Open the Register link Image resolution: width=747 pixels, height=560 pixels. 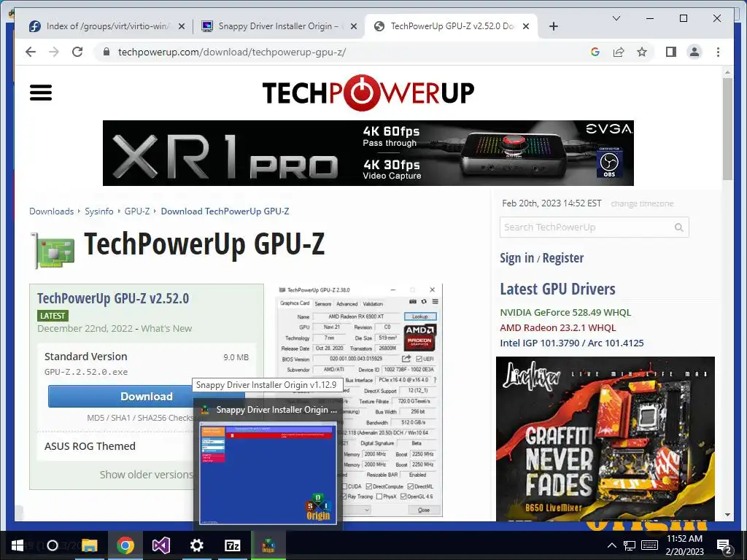[x=562, y=257]
